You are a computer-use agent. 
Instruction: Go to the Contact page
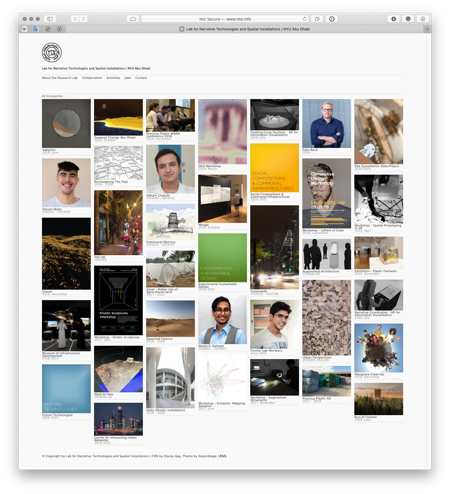141,78
